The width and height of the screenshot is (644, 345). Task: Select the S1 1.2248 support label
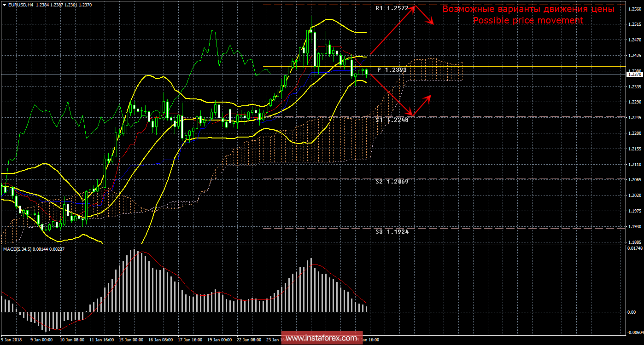click(x=392, y=120)
